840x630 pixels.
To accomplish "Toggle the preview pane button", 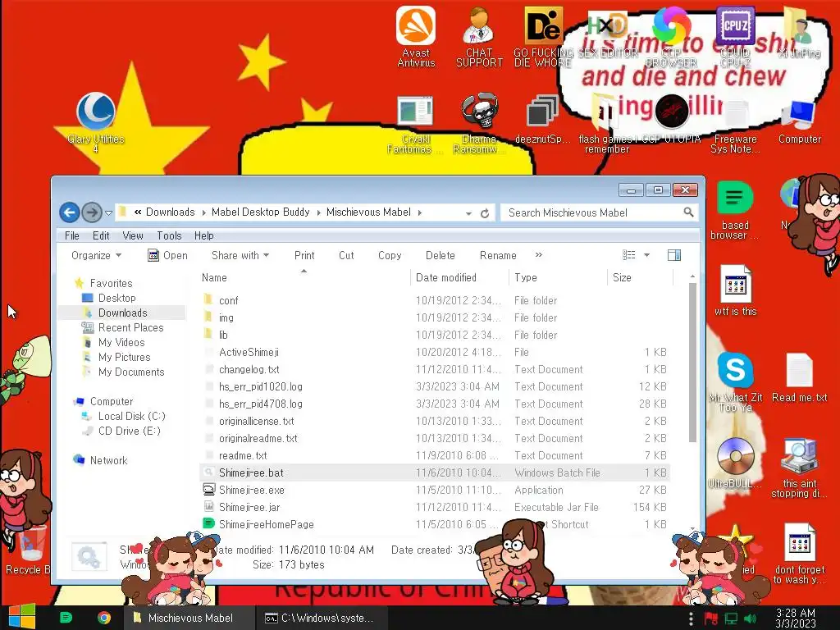I will pos(674,255).
